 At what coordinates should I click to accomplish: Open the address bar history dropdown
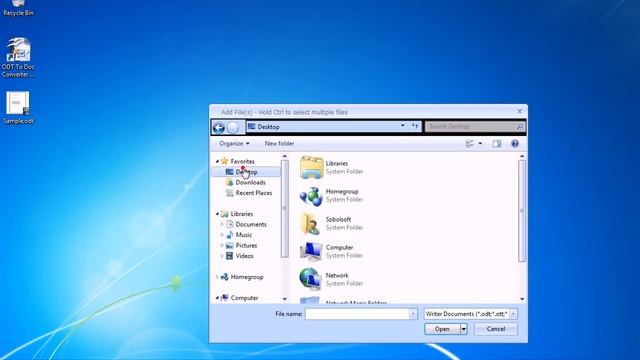(402, 126)
